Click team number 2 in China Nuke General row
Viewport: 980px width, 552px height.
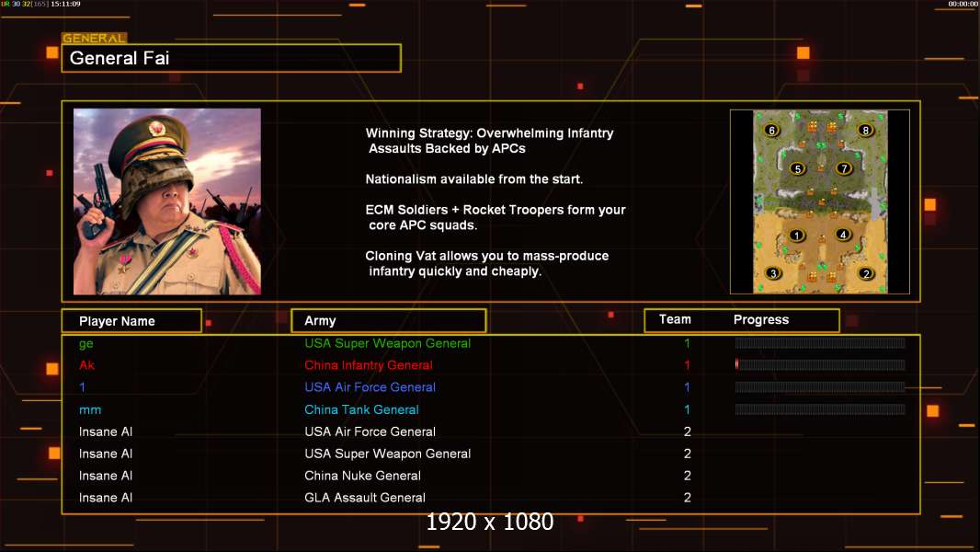coord(688,476)
